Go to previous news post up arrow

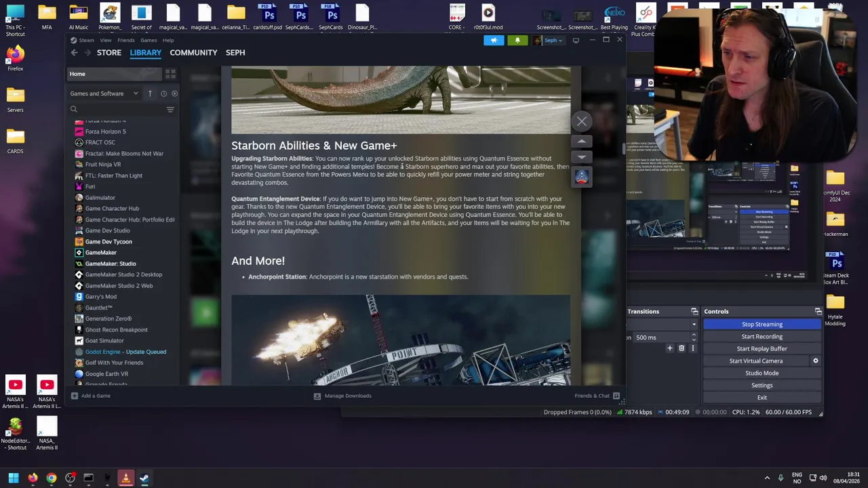(x=582, y=142)
